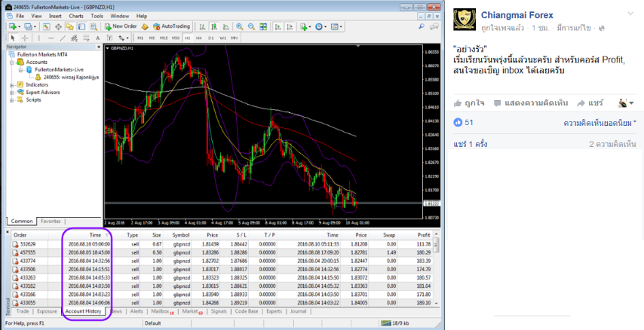Set timeframe to M15
The image size is (644, 330).
click(164, 38)
